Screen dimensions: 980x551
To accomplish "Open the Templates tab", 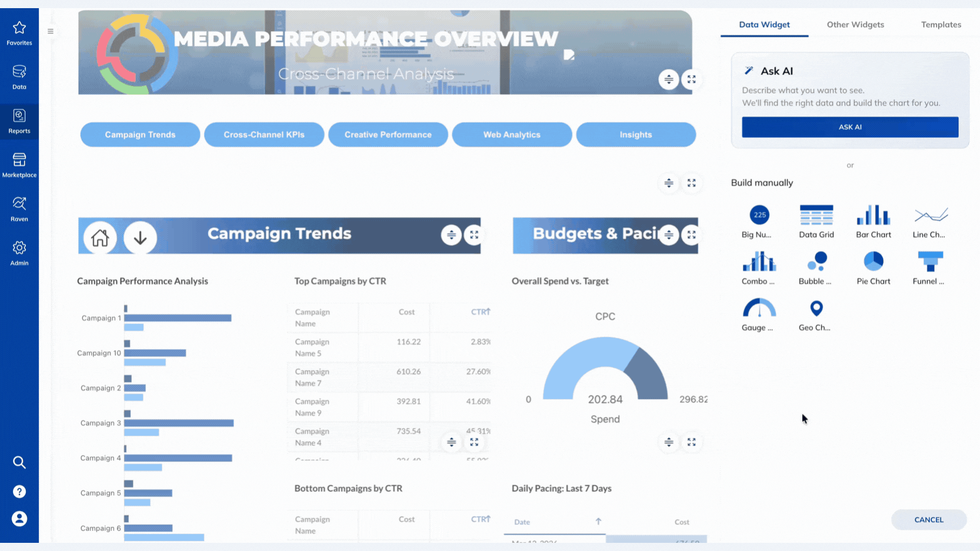I will pyautogui.click(x=941, y=24).
